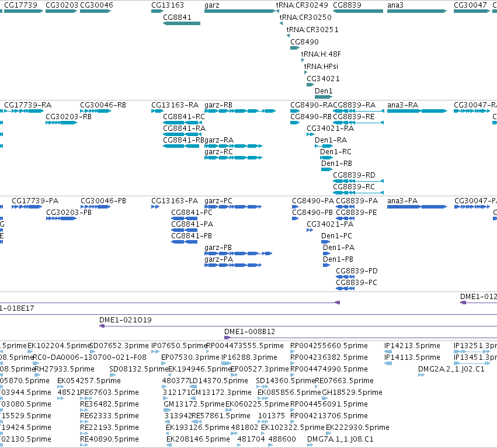Click the CG30203-RB transcript glyph
The image size is (497, 448).
click(61, 123)
